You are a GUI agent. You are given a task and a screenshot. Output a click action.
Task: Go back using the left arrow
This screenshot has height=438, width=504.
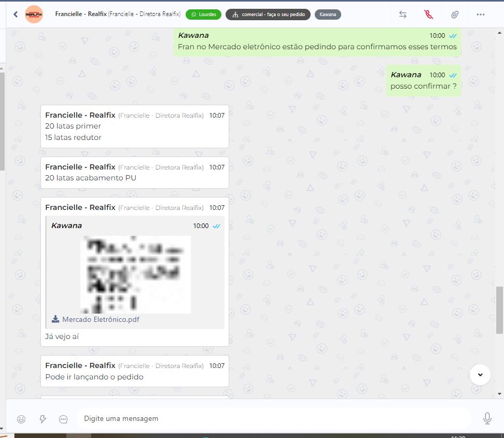click(x=16, y=15)
